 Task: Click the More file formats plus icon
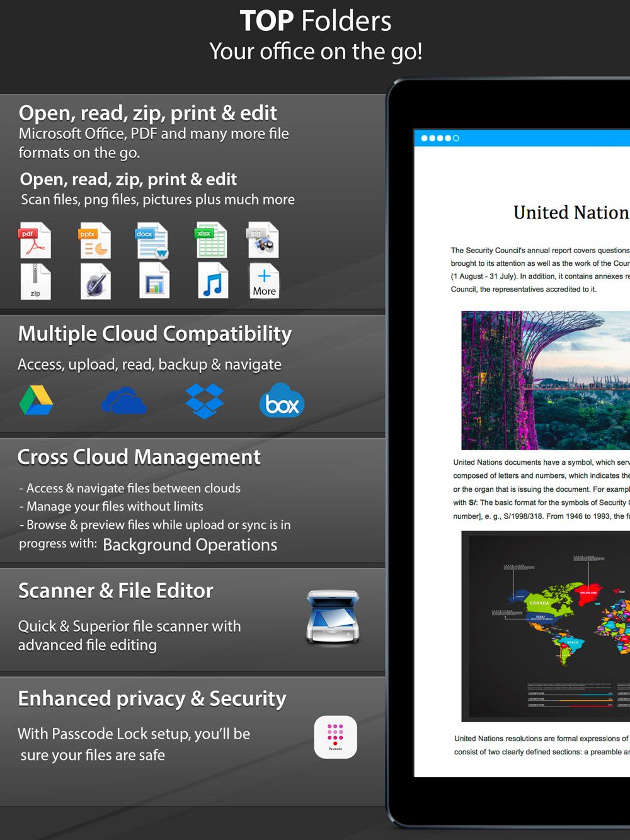(264, 281)
